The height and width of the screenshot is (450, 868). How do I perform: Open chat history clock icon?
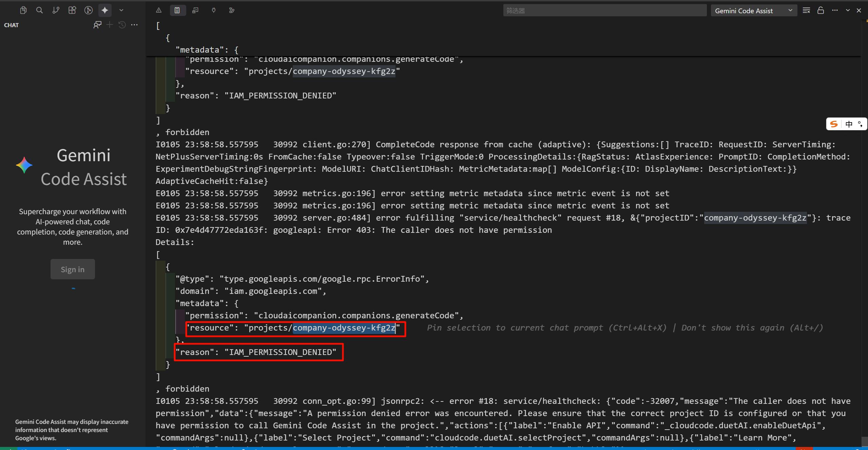tap(122, 25)
